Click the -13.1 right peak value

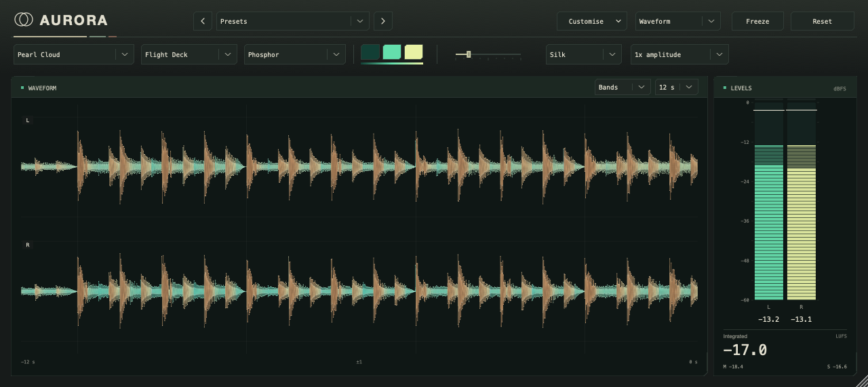[801, 319]
